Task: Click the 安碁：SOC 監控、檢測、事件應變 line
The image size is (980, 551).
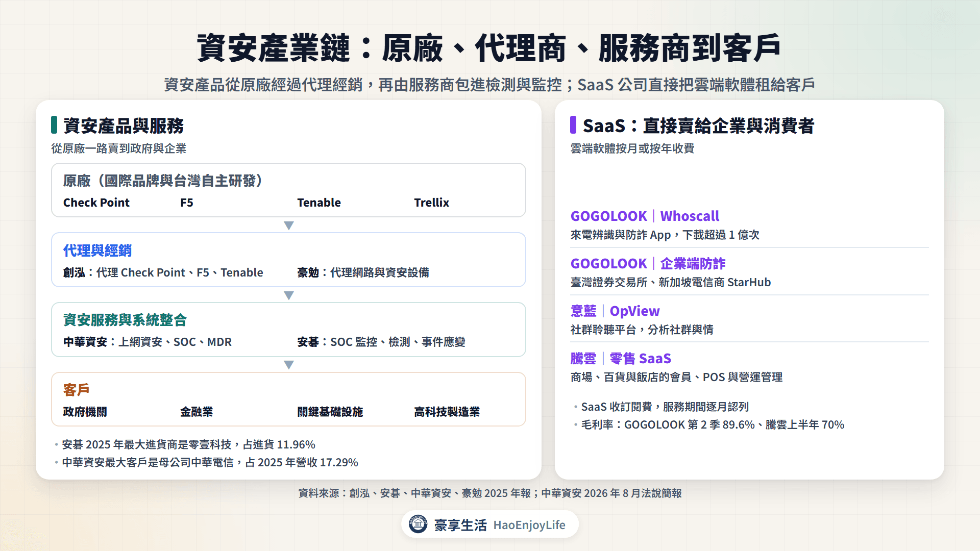Action: (381, 342)
